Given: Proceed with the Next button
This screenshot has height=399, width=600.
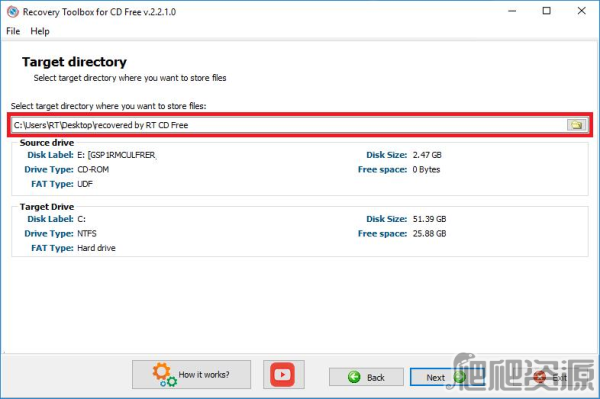Looking at the screenshot, I should pyautogui.click(x=447, y=377).
